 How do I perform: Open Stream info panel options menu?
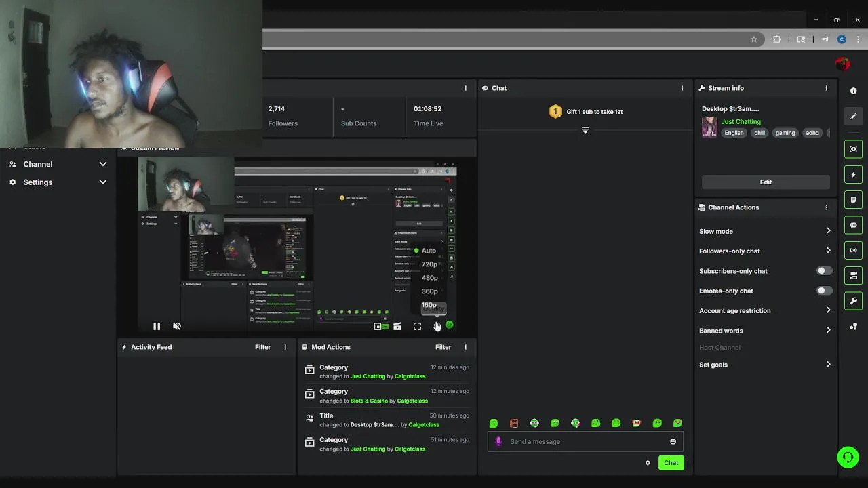826,88
